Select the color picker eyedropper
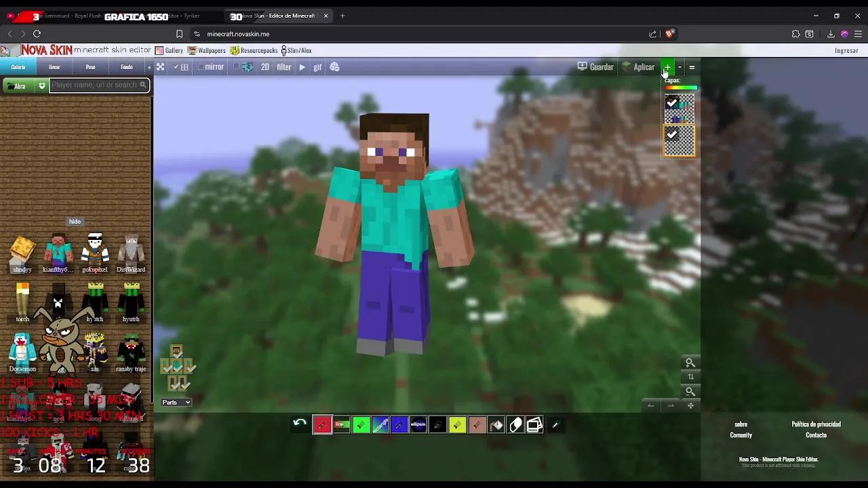 555,425
